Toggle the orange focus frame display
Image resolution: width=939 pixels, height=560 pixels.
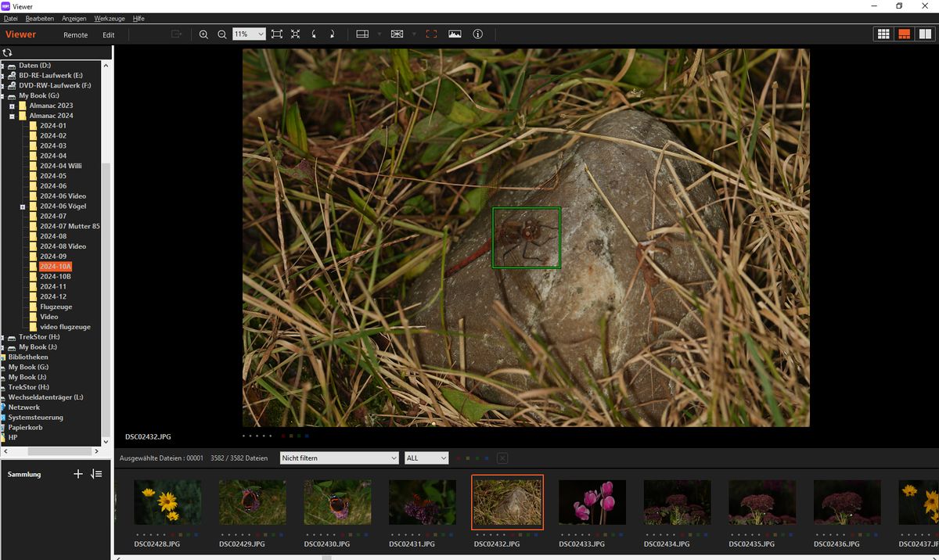(431, 34)
